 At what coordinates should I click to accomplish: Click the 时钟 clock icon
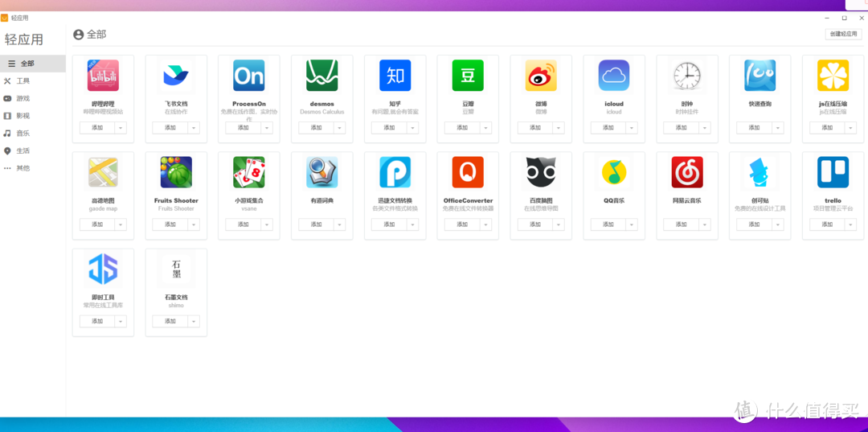(x=687, y=76)
